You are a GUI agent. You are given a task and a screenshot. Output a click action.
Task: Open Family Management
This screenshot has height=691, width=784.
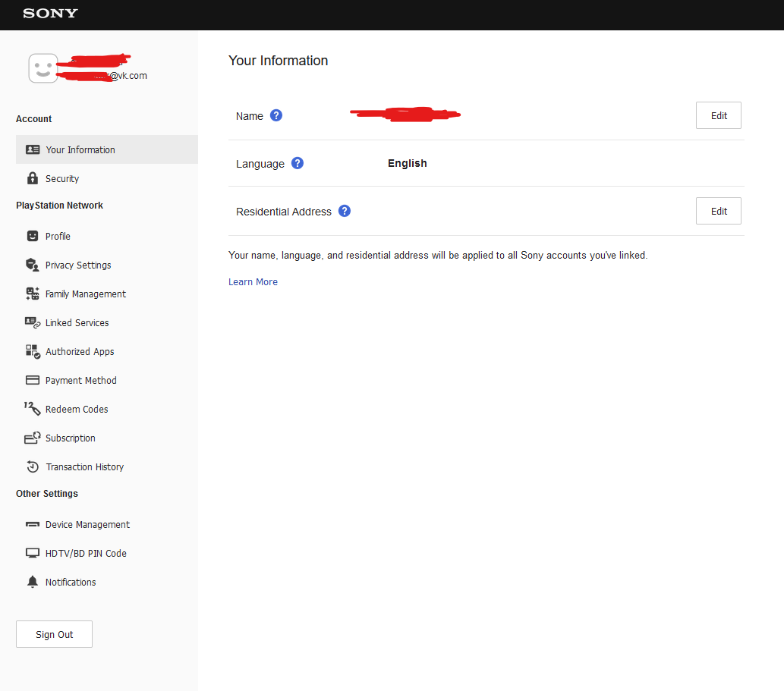click(107, 294)
